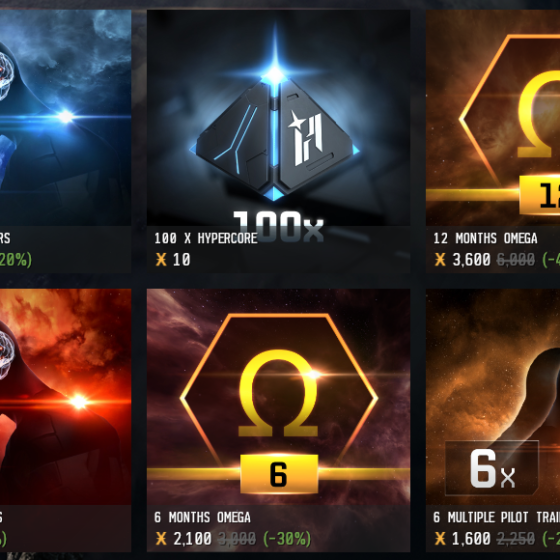Click the 6x badge on pilot training
560x560 pixels.
point(492,468)
